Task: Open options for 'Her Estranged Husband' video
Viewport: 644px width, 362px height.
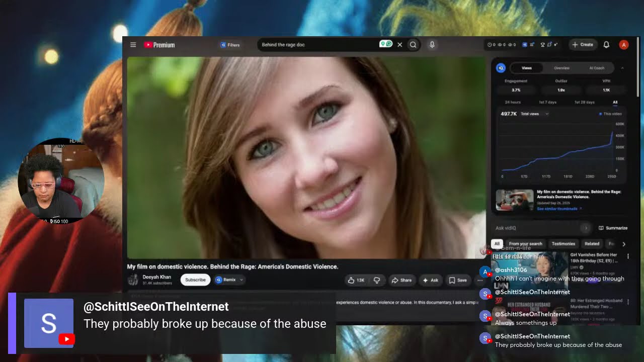Action: coord(628,302)
